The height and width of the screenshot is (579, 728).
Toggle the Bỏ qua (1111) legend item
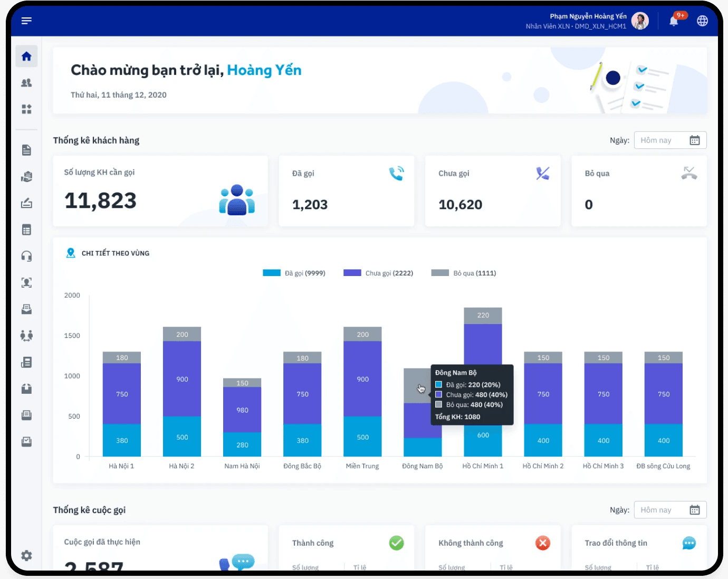coord(464,273)
